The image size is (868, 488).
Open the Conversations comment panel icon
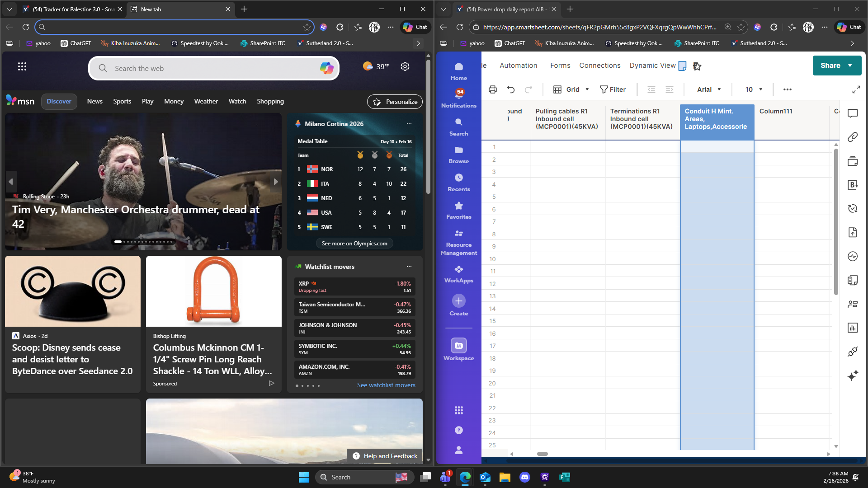(x=853, y=113)
